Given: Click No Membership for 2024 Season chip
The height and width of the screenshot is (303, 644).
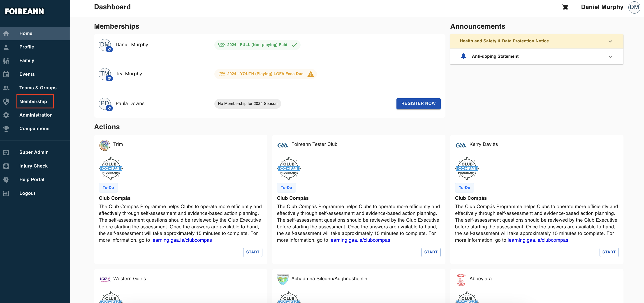Looking at the screenshot, I should click(248, 104).
